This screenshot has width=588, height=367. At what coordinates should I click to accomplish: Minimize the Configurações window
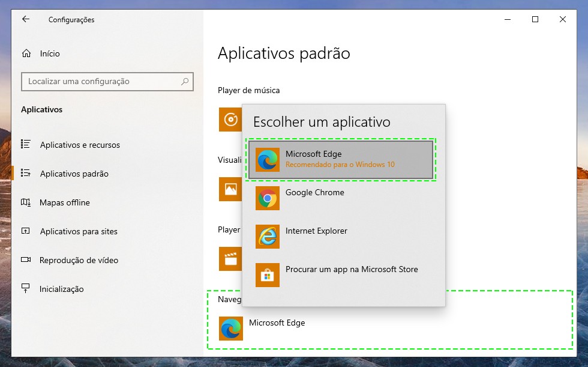pos(508,19)
